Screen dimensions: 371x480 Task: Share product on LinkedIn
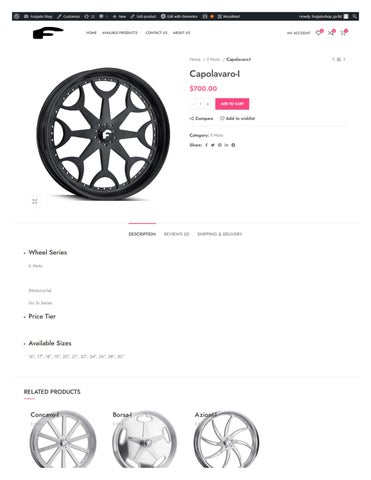pyautogui.click(x=226, y=145)
